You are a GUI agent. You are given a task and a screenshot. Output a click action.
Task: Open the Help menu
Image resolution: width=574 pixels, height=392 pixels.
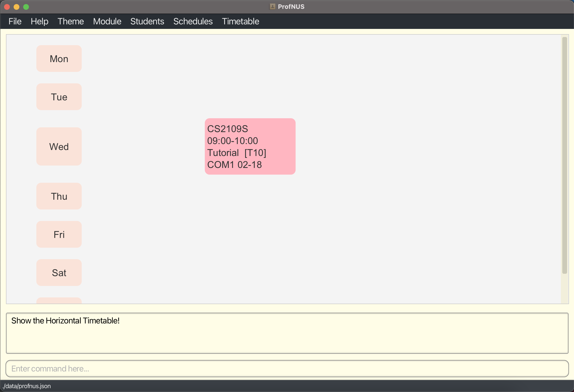[40, 21]
